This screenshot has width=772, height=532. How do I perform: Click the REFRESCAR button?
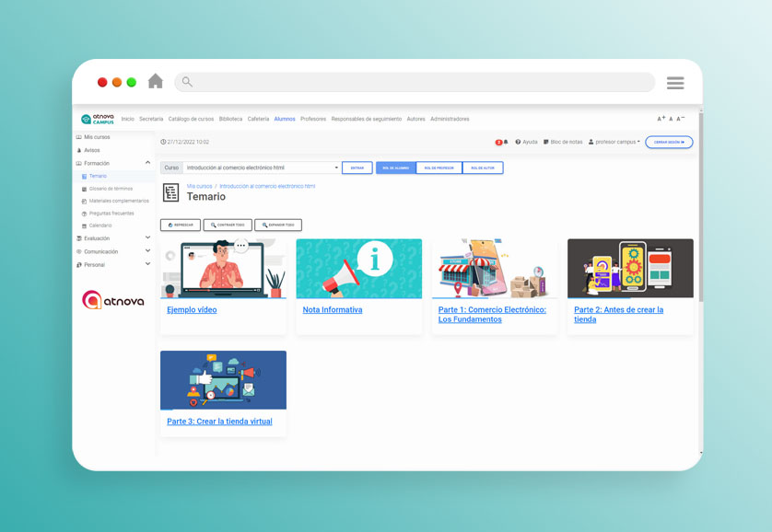pos(181,225)
